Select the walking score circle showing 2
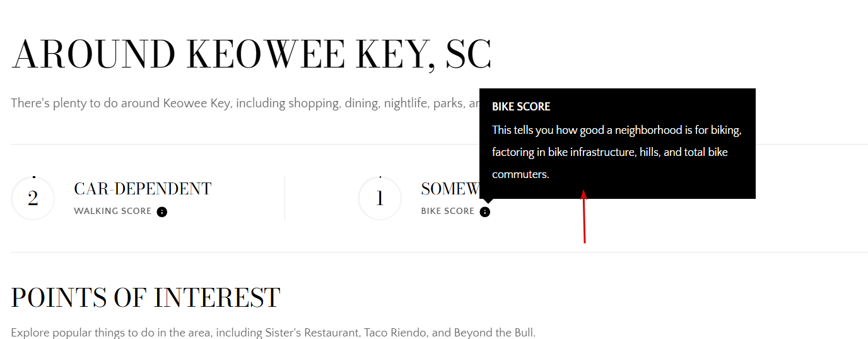The image size is (868, 339). click(33, 198)
